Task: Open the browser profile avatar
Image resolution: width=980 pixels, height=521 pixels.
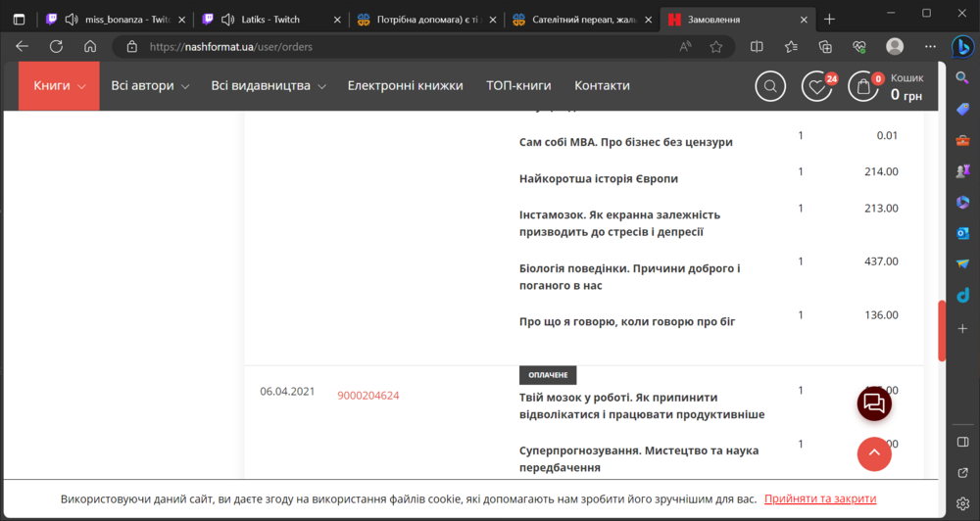Action: point(895,46)
